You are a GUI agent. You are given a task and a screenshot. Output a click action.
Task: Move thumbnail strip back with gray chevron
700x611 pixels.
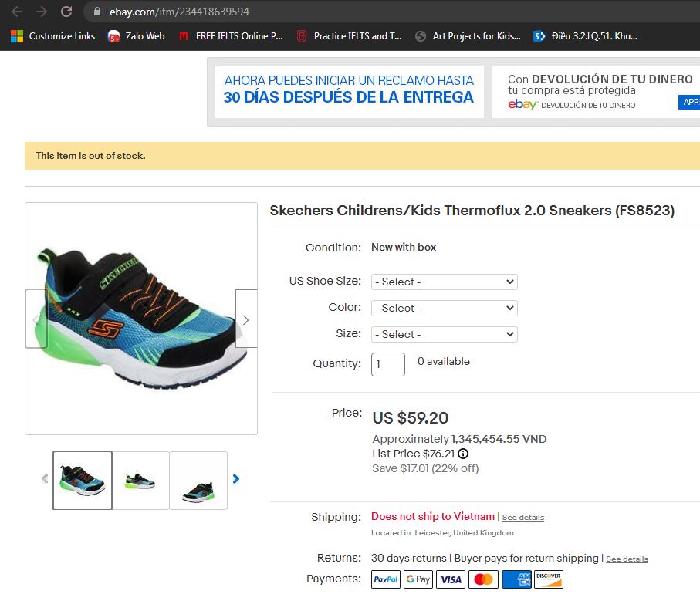[45, 479]
